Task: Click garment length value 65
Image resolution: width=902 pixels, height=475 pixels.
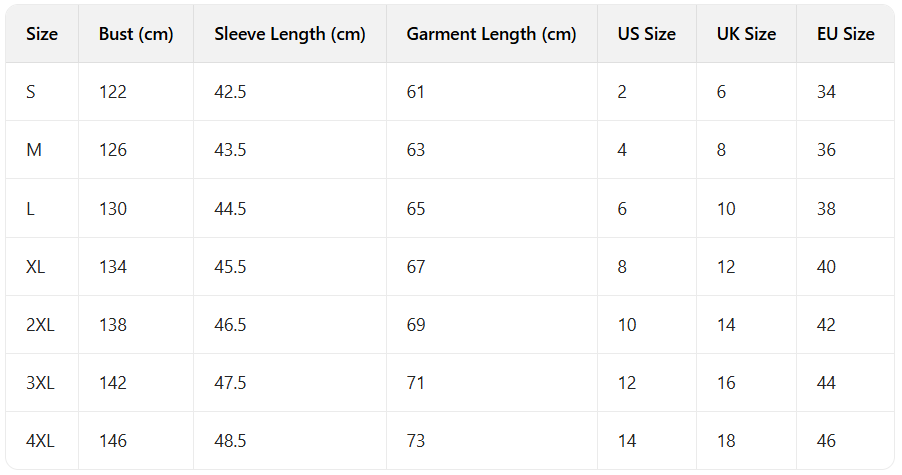Action: (x=416, y=209)
